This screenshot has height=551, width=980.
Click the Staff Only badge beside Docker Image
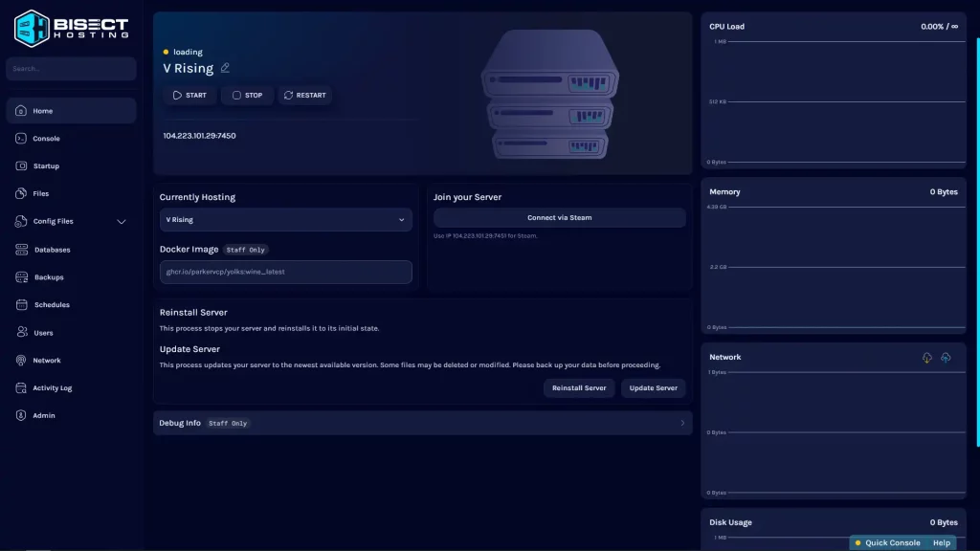[245, 250]
